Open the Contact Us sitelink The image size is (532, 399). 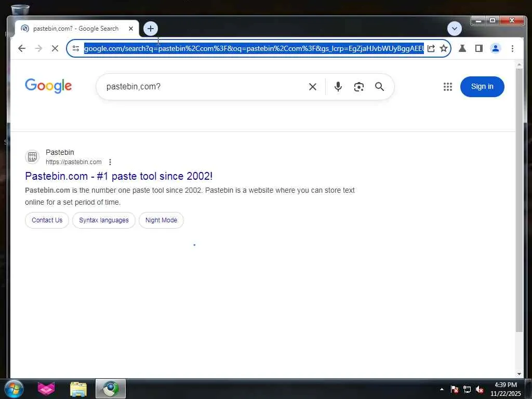[47, 220]
